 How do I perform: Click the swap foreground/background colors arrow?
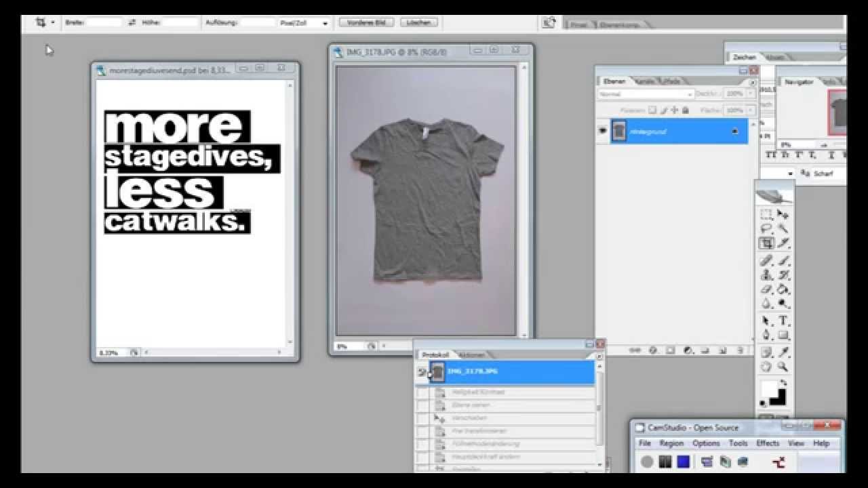(783, 384)
